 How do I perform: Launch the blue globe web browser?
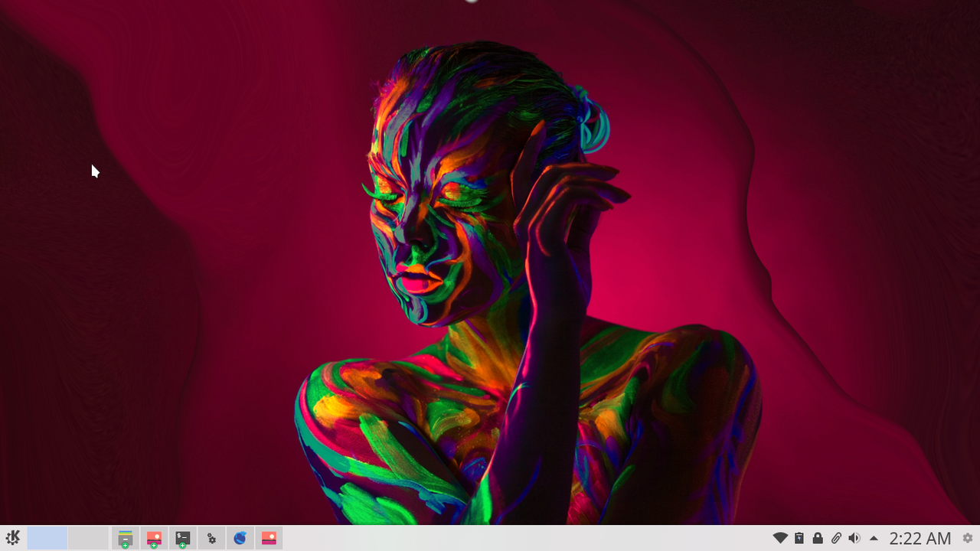click(240, 539)
